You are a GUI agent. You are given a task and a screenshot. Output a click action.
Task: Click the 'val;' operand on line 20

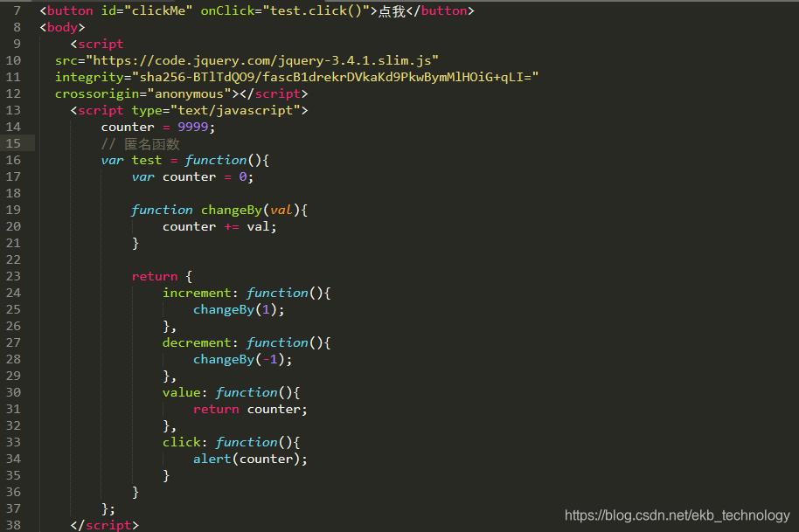tap(262, 226)
